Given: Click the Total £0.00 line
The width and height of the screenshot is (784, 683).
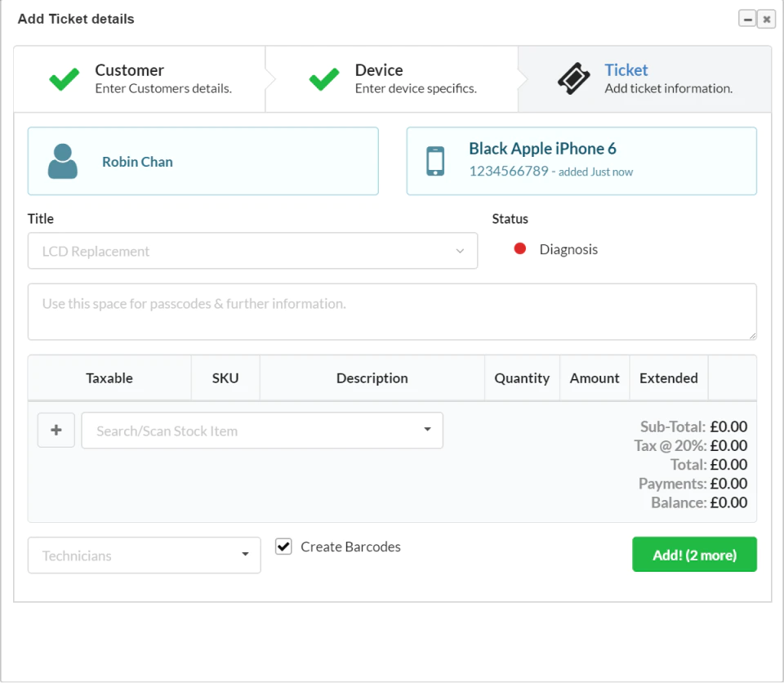Looking at the screenshot, I should (x=709, y=464).
